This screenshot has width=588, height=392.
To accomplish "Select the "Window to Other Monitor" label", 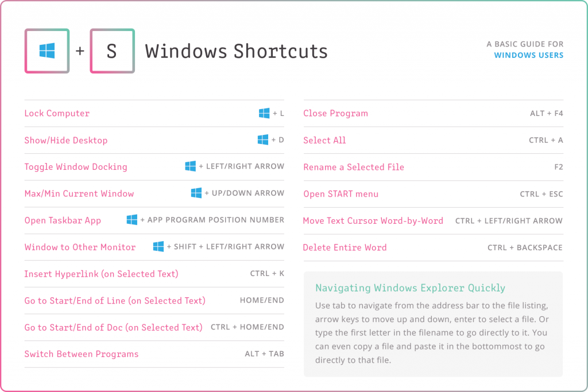I will pos(80,247).
